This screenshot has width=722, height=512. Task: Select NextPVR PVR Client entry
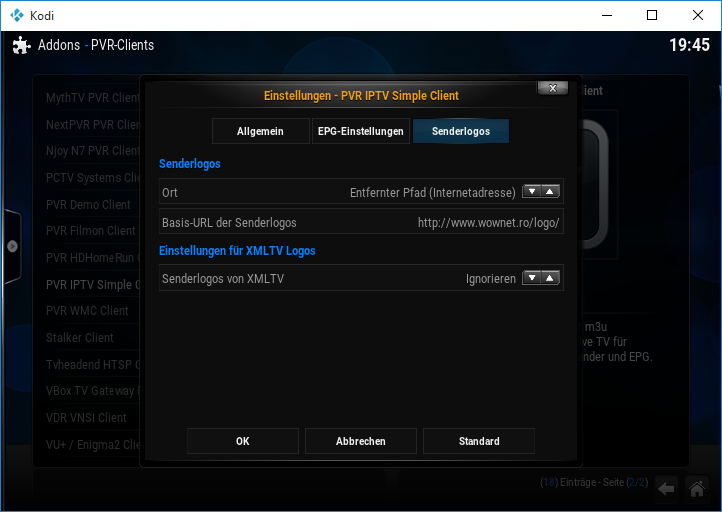tap(93, 124)
